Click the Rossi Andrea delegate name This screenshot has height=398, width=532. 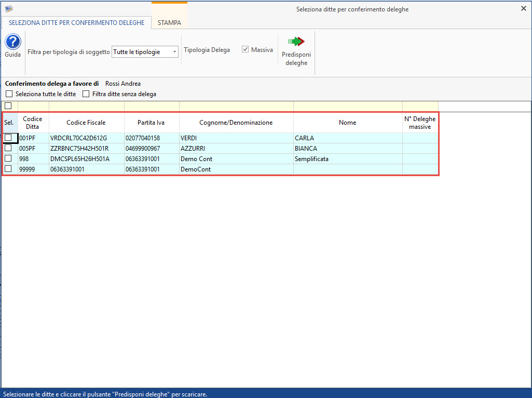pos(123,84)
